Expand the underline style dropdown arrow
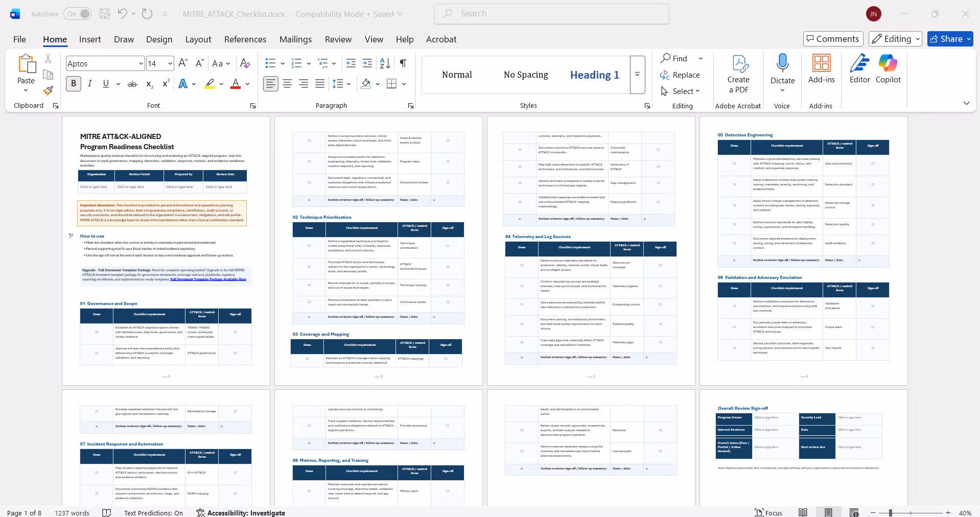The height and width of the screenshot is (517, 980). pos(118,84)
